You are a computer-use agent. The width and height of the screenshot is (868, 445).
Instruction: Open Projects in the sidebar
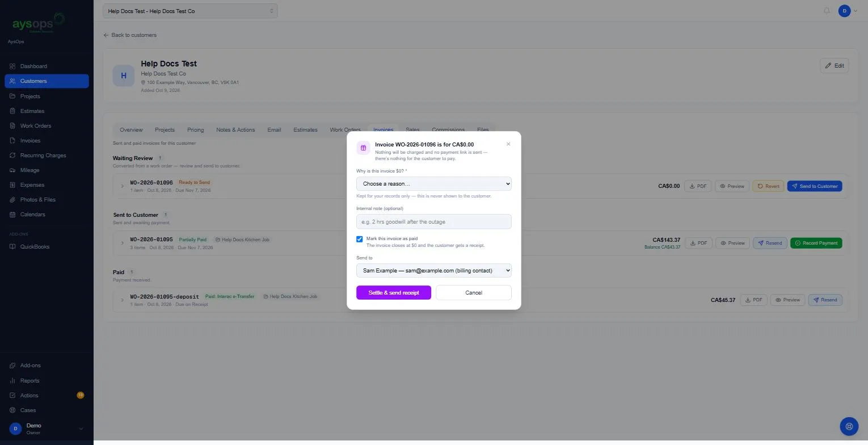point(47,96)
